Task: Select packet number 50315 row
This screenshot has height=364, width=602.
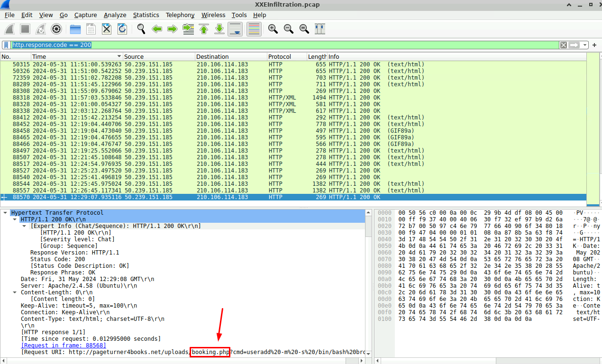Action: [293, 64]
